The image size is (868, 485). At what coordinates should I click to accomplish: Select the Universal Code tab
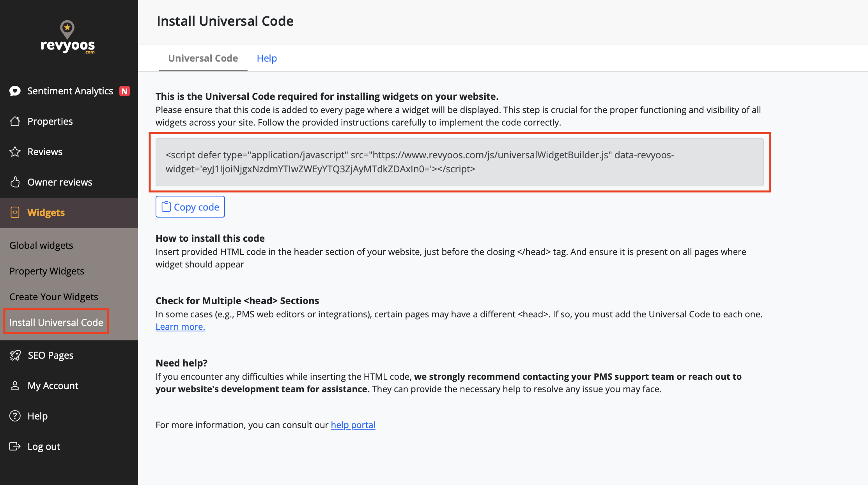[x=203, y=58]
